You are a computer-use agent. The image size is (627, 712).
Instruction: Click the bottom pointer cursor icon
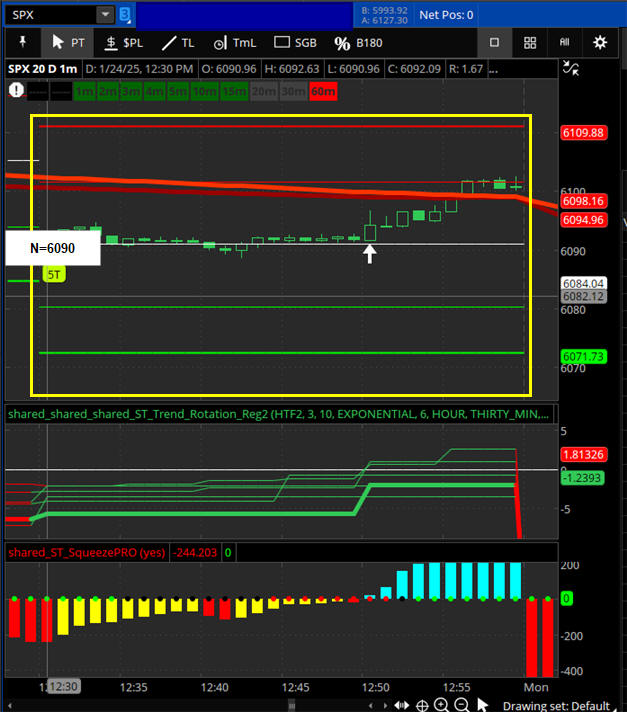click(482, 705)
